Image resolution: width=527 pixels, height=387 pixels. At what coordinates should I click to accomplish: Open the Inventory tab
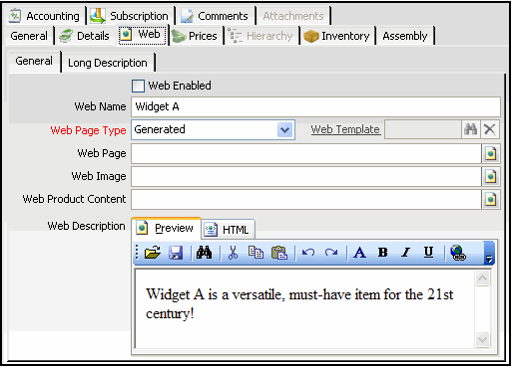pos(337,36)
